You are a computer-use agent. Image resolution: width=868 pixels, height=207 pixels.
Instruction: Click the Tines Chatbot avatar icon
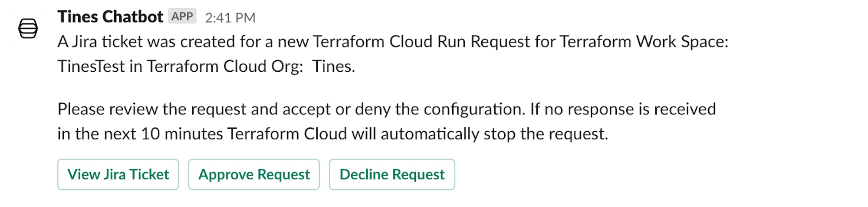[28, 29]
